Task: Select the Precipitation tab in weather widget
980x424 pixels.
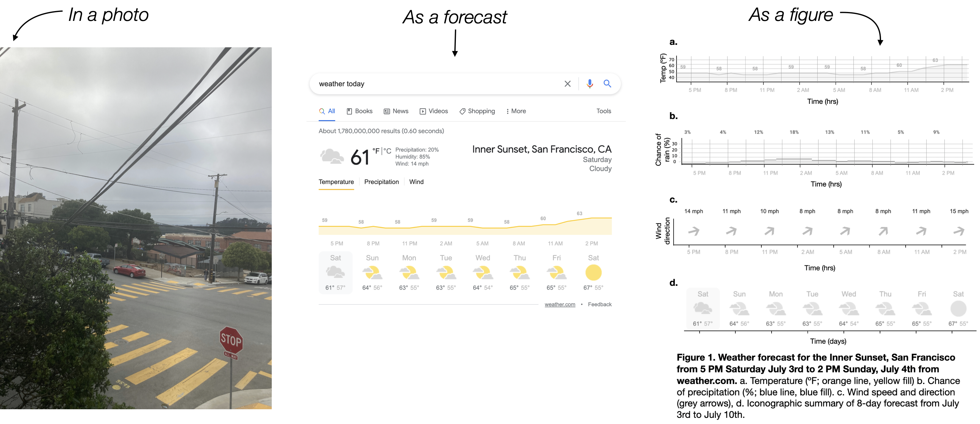Action: pos(382,182)
